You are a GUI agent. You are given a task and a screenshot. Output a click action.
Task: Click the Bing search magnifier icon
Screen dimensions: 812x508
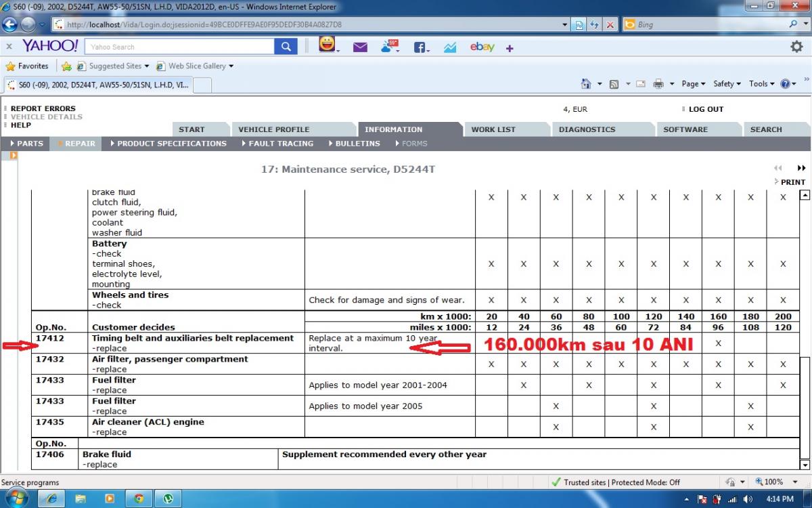tap(794, 24)
